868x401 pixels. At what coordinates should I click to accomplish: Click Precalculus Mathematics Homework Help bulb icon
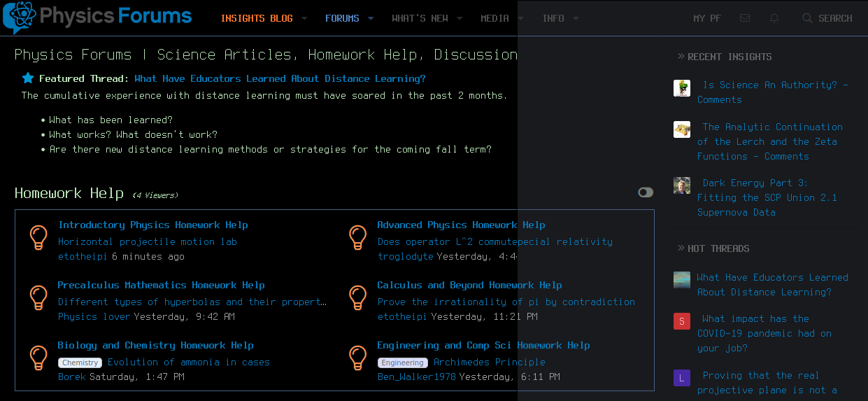(38, 297)
